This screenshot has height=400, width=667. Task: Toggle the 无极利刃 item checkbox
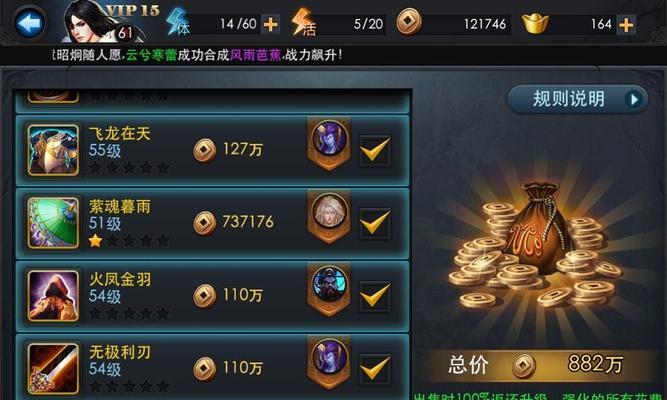(x=375, y=369)
